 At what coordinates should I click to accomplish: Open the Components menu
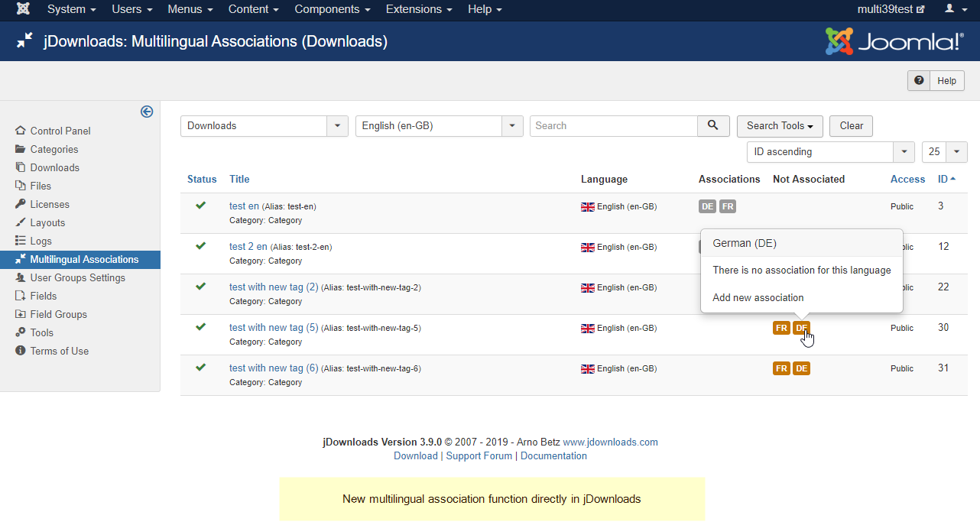pos(333,9)
